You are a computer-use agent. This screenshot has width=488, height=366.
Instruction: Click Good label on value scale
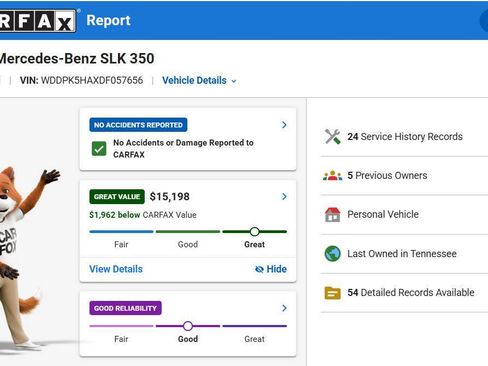(188, 244)
